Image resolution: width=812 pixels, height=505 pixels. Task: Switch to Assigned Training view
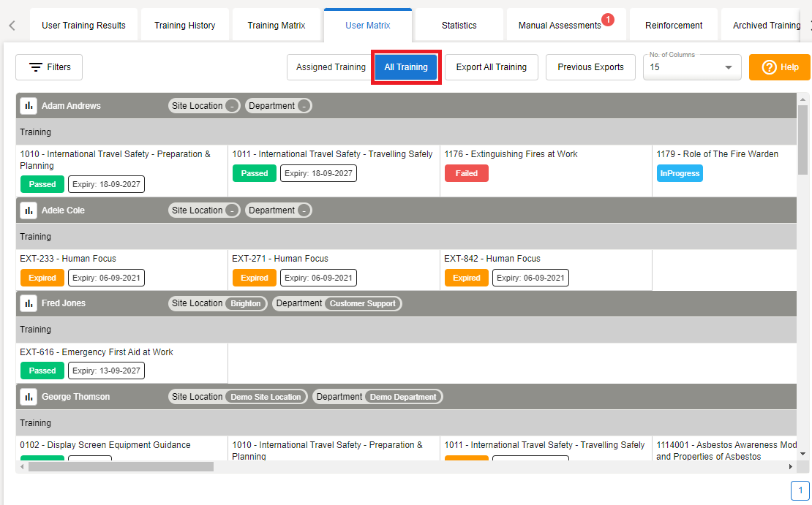tap(330, 67)
